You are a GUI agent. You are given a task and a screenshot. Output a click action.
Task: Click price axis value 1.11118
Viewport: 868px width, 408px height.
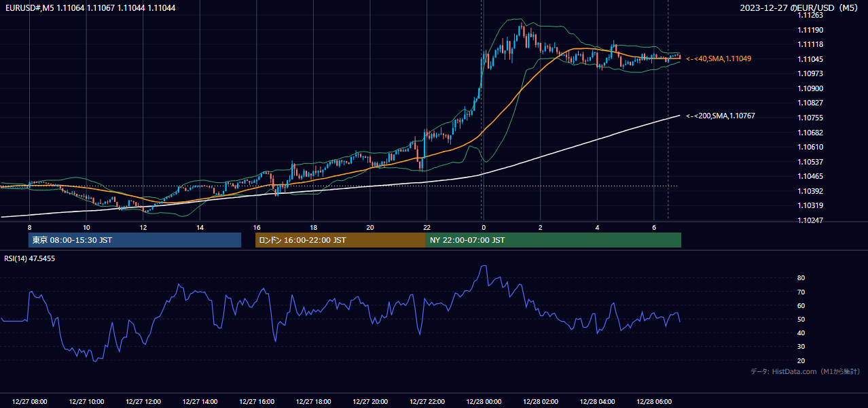810,44
